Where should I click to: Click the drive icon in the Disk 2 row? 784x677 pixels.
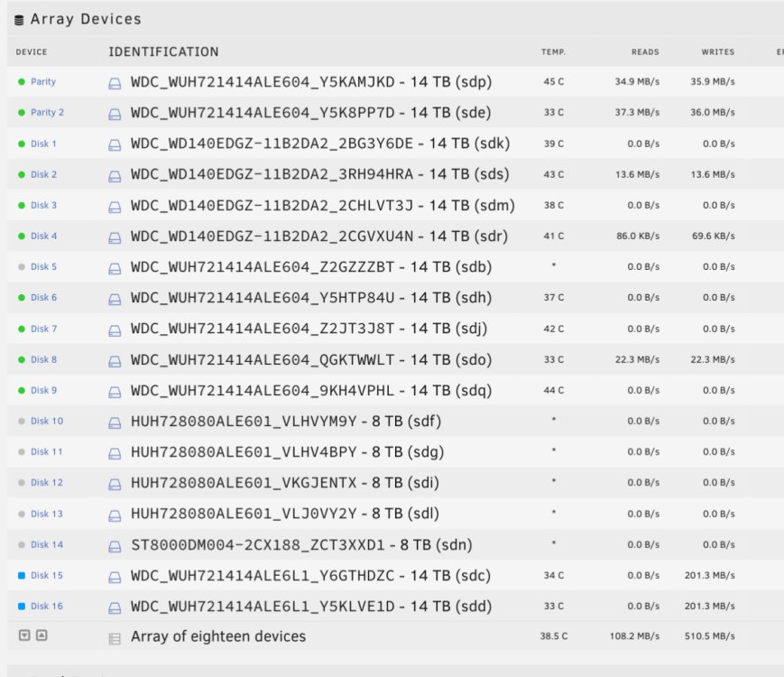115,176
